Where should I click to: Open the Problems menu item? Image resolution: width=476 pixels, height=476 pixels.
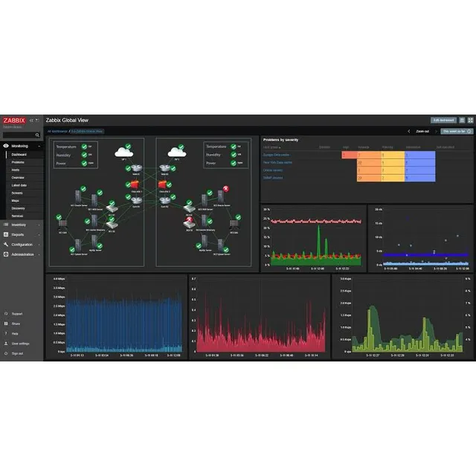18,162
